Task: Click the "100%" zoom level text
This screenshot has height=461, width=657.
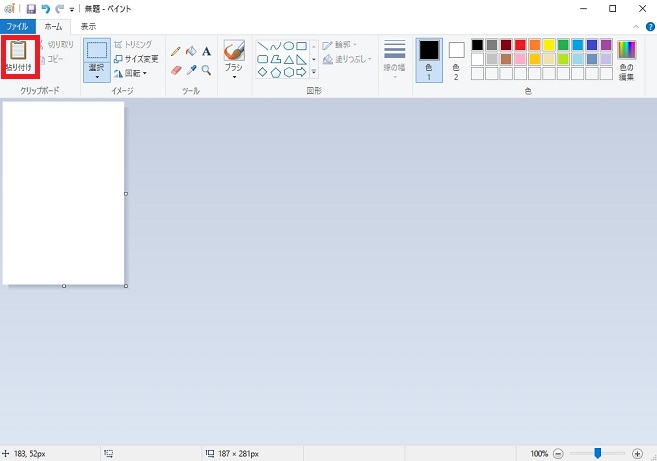Action: [539, 453]
